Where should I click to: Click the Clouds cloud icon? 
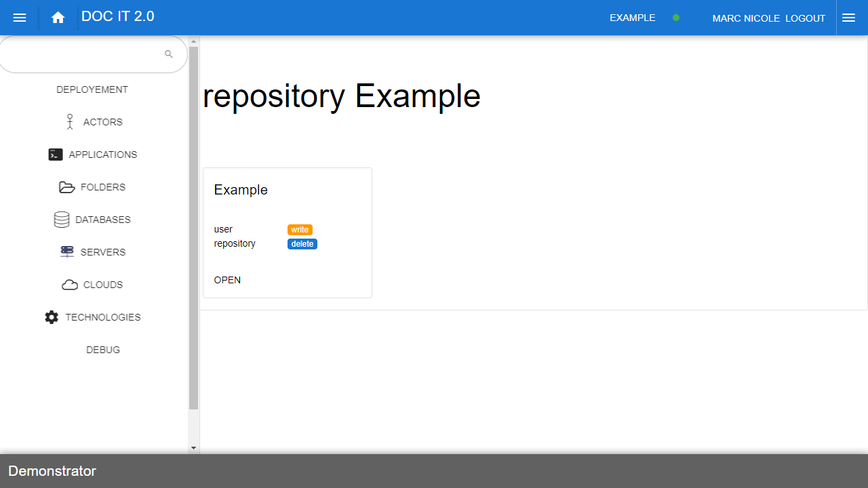click(x=70, y=285)
